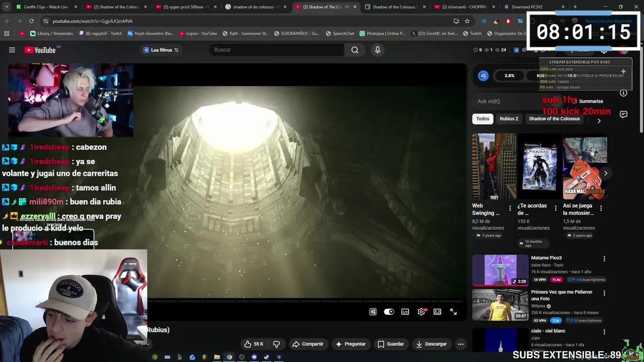Open Discord from the Windows taskbar
This screenshot has height=362, width=644.
254,357
